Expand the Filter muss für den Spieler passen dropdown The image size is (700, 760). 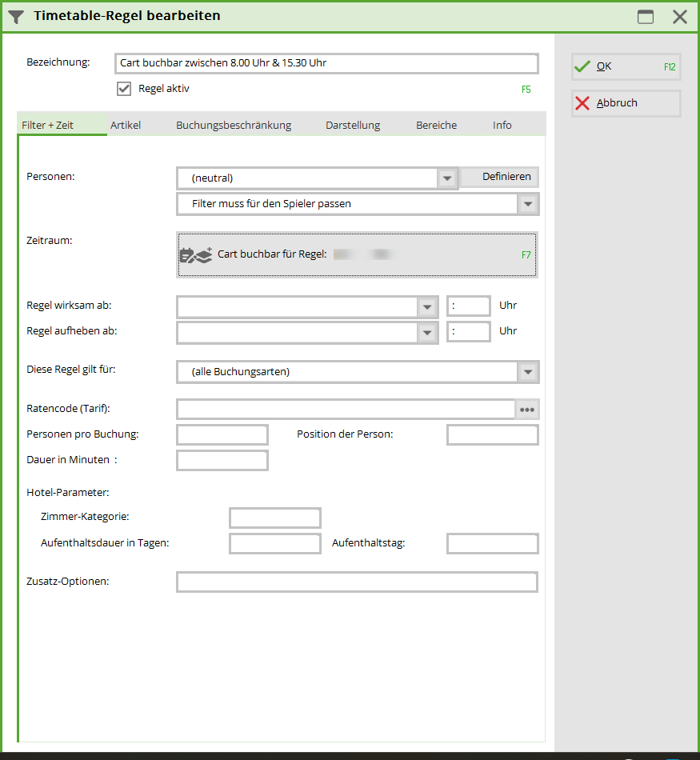point(528,204)
